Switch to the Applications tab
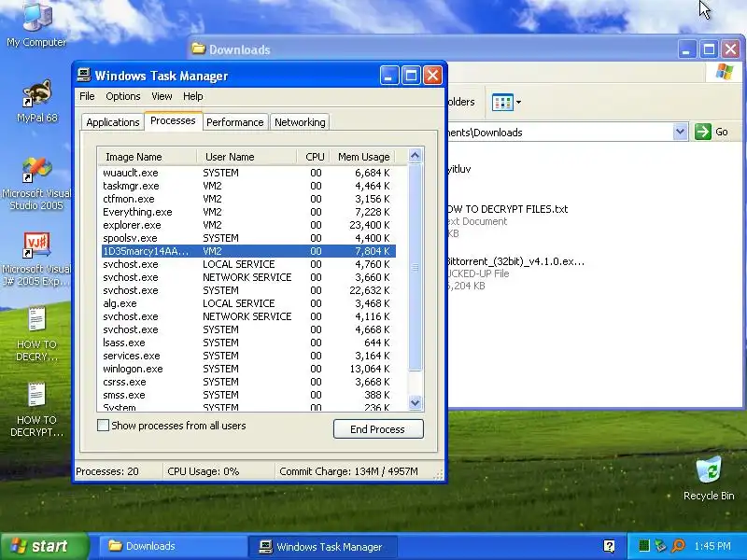 [112, 122]
